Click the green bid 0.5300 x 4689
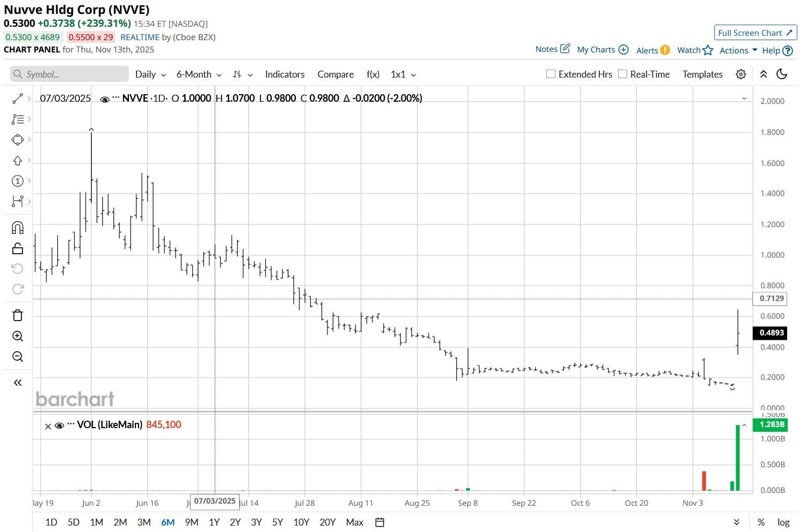The height and width of the screenshot is (532, 800). pos(33,37)
